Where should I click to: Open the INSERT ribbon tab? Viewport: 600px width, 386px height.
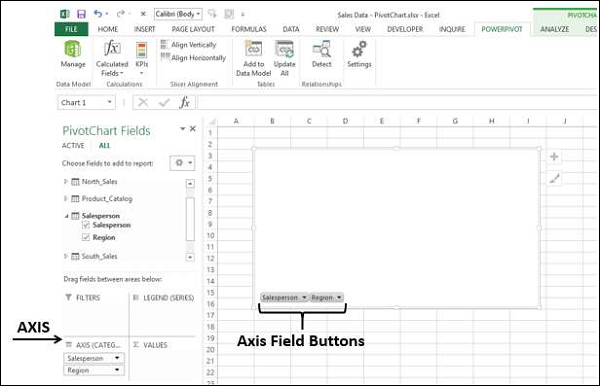coord(144,29)
